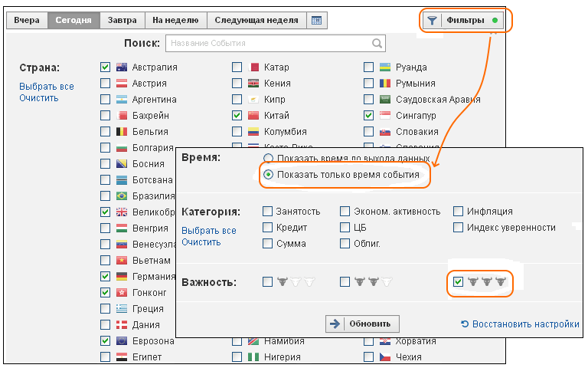Click the Singapore flag icon
Image resolution: width=588 pixels, height=368 pixels.
385,116
